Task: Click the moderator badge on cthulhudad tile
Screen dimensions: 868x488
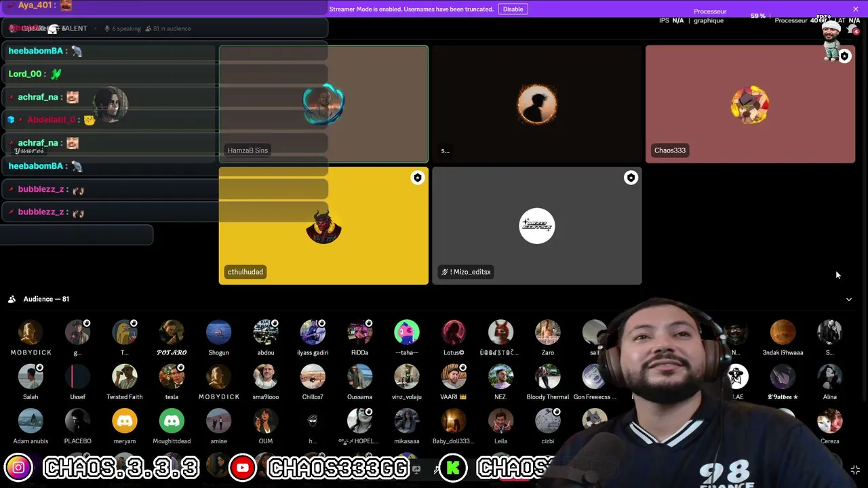Action: (x=417, y=178)
